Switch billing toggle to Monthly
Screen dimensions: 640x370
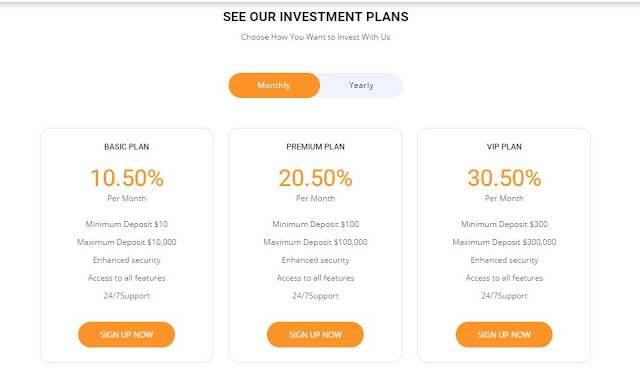274,85
